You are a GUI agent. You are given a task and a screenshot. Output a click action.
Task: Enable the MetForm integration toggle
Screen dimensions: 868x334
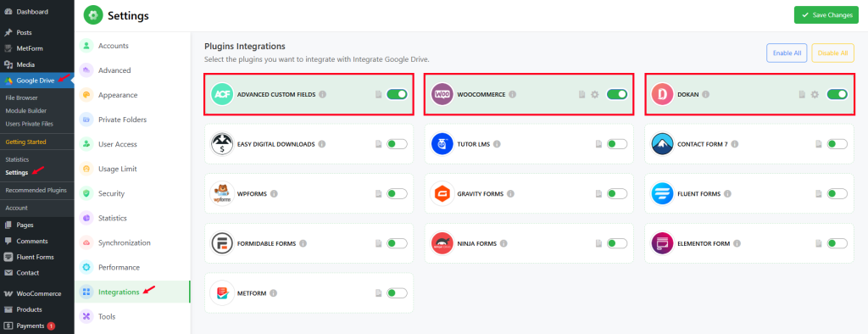click(x=397, y=293)
